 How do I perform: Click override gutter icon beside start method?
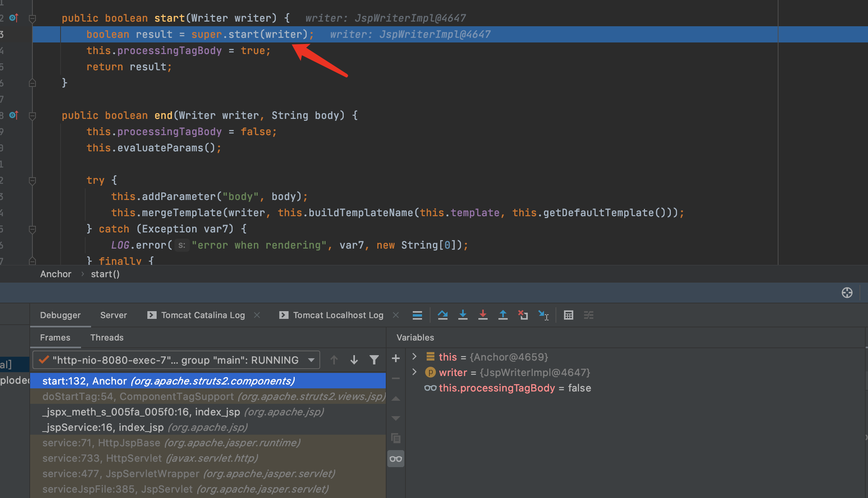coord(14,18)
